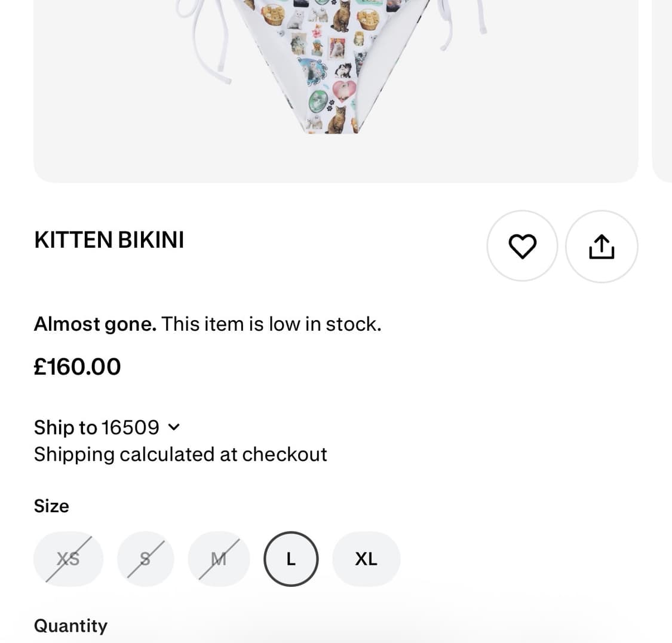Screen dimensions: 672x643
Task: Open the "Ship to 16509" postcode selector
Action: coord(97,427)
